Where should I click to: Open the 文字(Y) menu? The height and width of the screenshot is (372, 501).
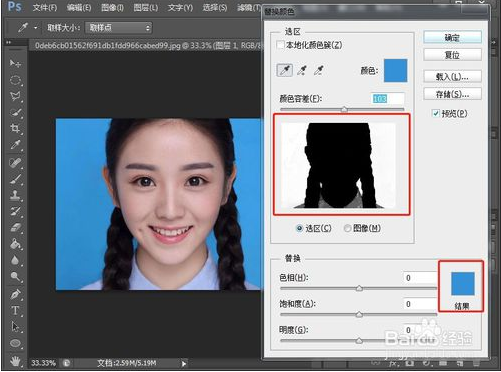coord(180,7)
